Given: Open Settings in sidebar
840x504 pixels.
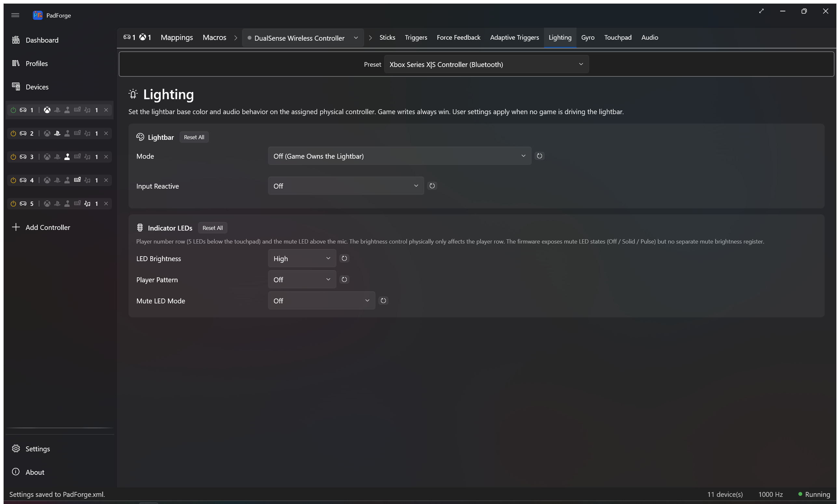Looking at the screenshot, I should tap(60, 449).
